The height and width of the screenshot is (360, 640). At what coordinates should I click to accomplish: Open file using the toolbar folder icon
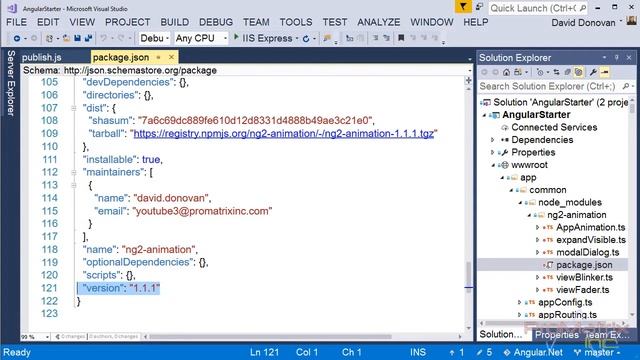pos(66,38)
